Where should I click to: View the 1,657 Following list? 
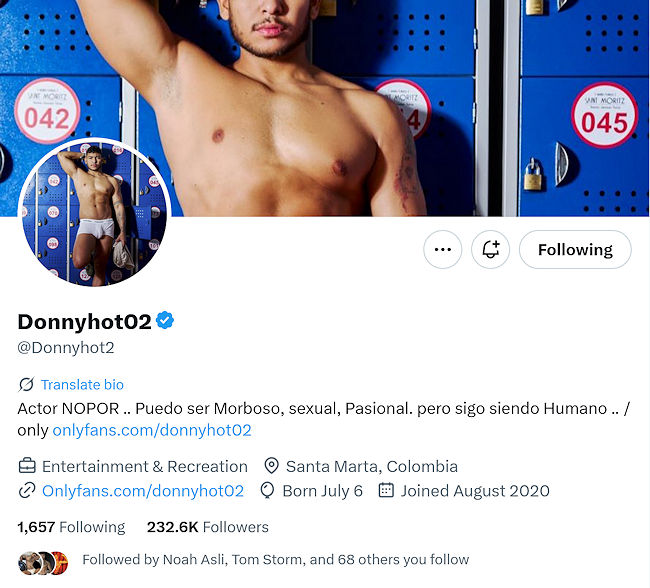pos(71,527)
